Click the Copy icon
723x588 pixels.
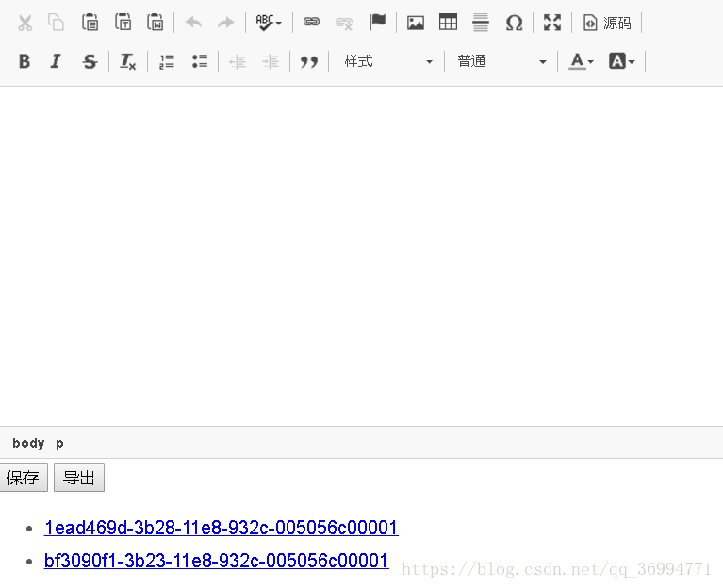[57, 23]
